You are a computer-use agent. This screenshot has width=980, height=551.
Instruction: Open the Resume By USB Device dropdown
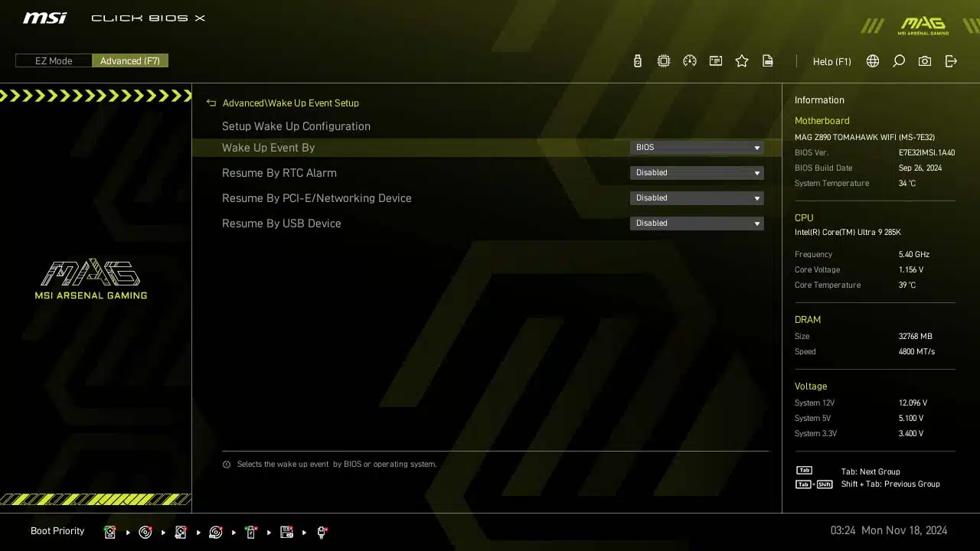[697, 223]
